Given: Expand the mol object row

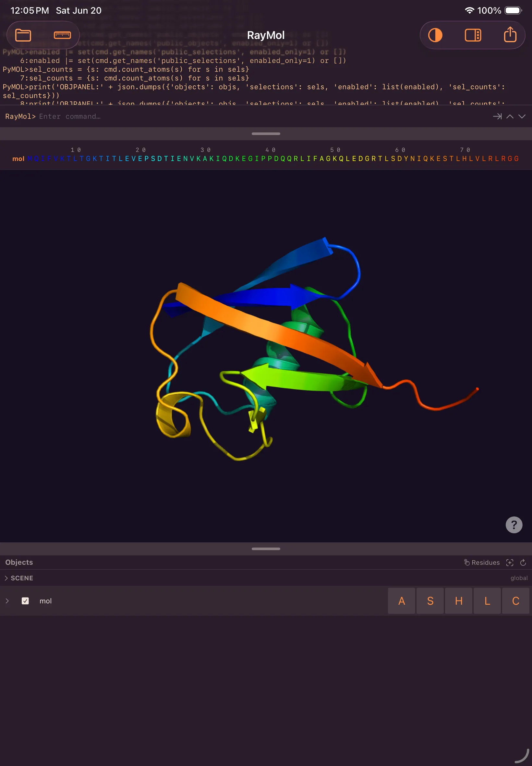Looking at the screenshot, I should [7, 601].
